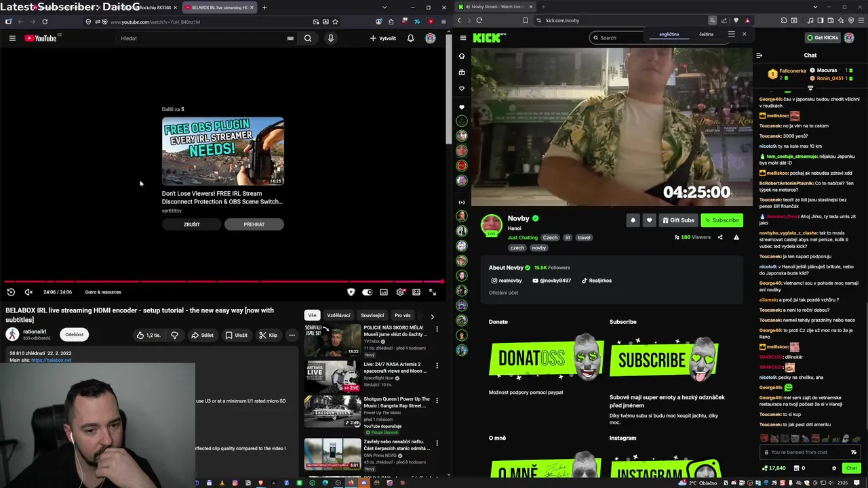Report stream with warning triangle icon
The image size is (868, 488).
tap(736, 237)
